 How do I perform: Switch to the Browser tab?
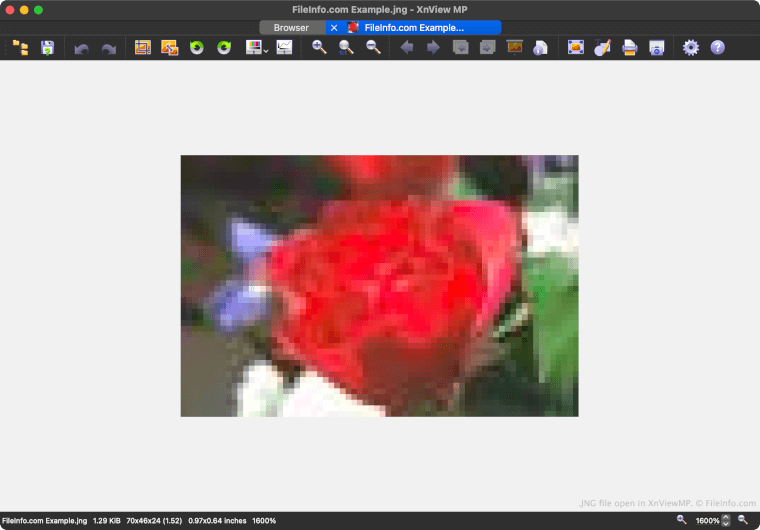click(291, 28)
